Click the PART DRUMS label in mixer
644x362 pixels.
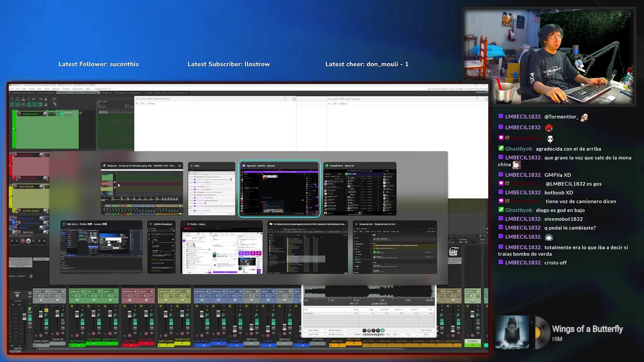77,341
